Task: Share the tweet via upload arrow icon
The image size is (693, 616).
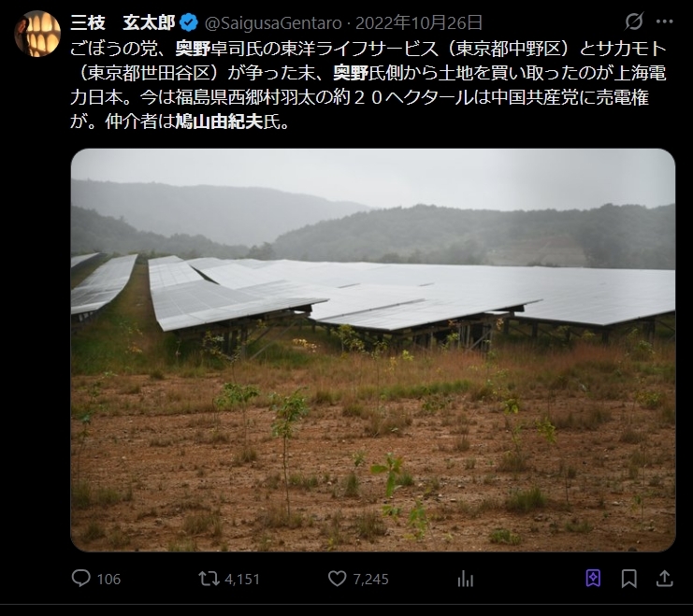Action: 663,579
